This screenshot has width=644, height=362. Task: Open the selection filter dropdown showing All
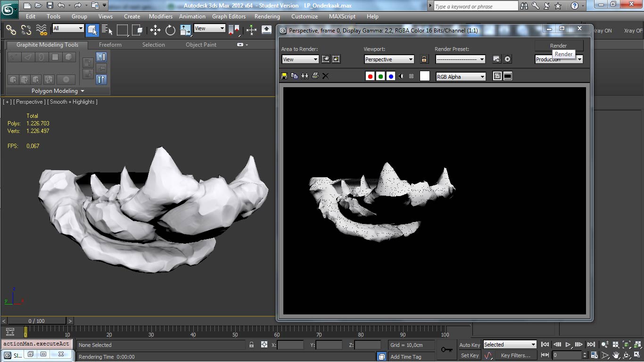(x=68, y=28)
